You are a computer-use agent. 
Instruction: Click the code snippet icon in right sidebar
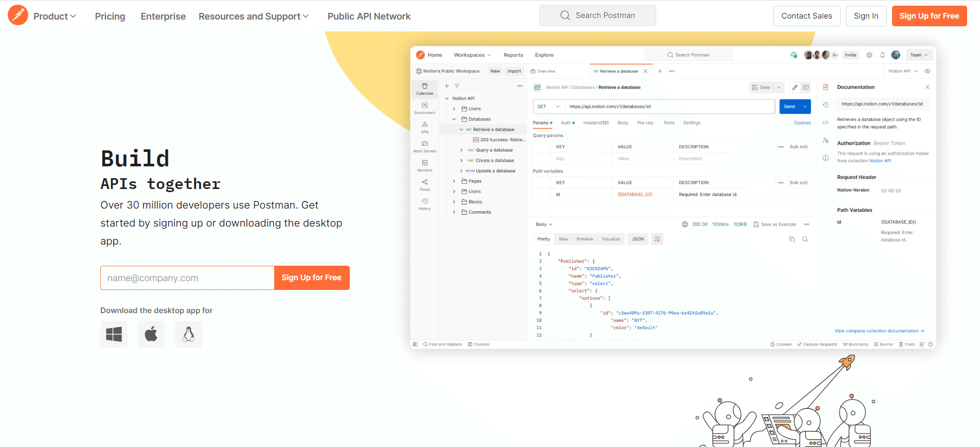click(x=826, y=123)
